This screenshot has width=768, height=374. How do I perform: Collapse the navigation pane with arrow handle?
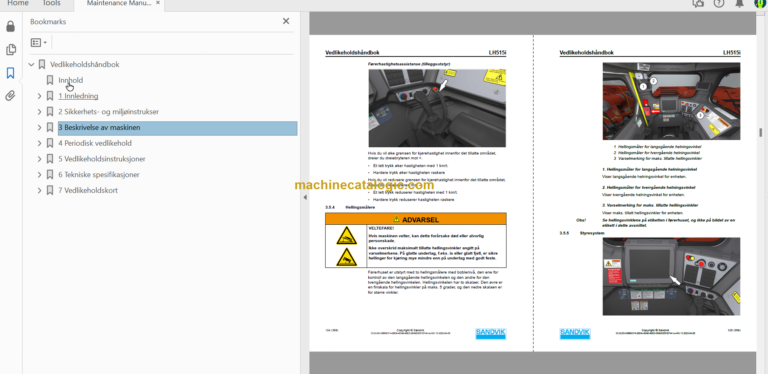coord(305,197)
